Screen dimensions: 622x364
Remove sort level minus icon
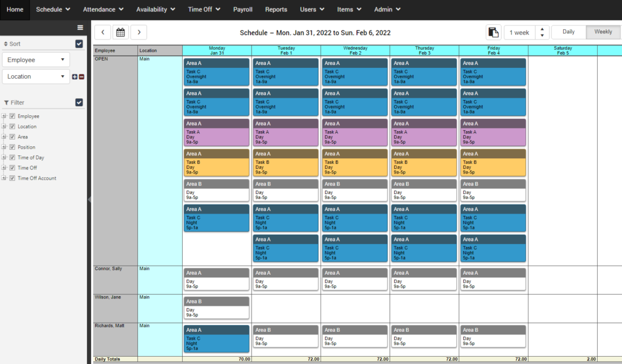coord(81,76)
